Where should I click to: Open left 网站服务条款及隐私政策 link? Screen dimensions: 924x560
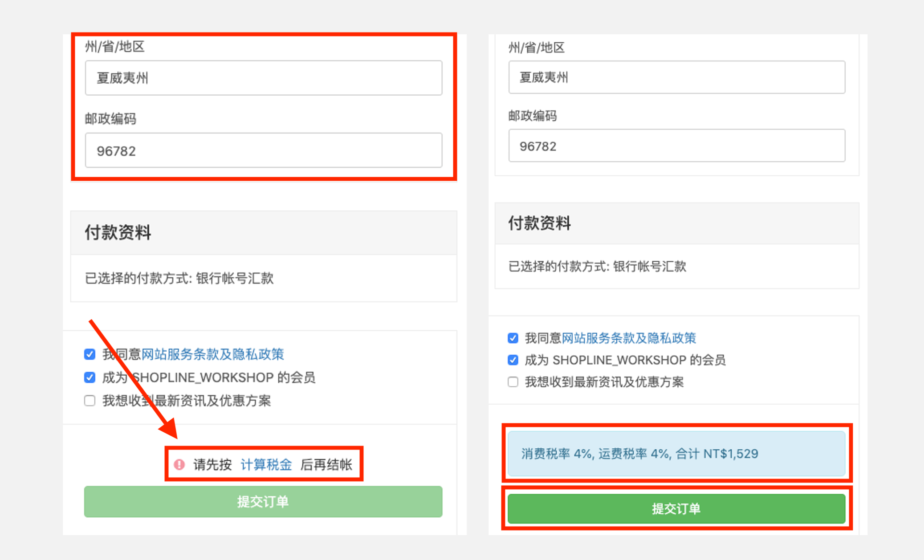tap(212, 354)
